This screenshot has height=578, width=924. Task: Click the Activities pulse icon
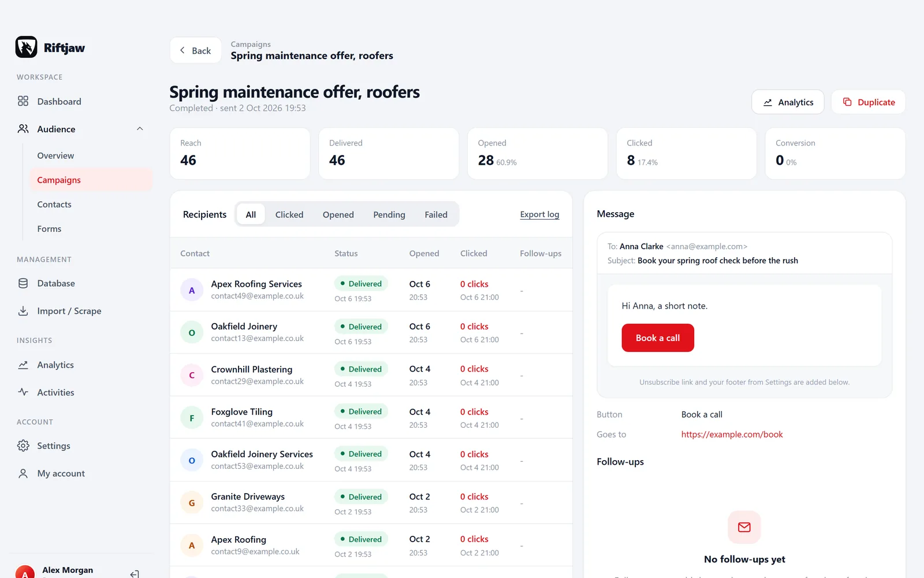point(23,392)
